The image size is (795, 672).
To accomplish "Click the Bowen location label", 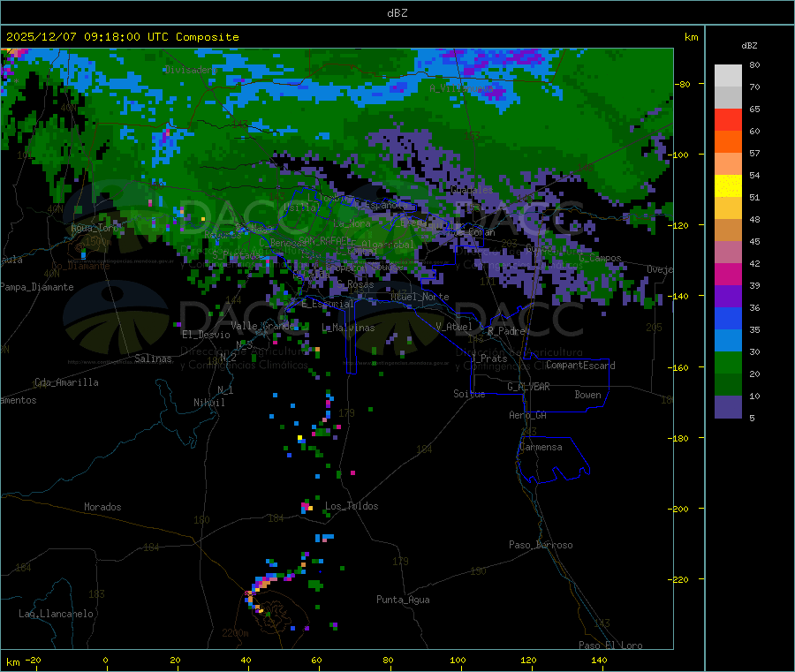I will (x=587, y=395).
